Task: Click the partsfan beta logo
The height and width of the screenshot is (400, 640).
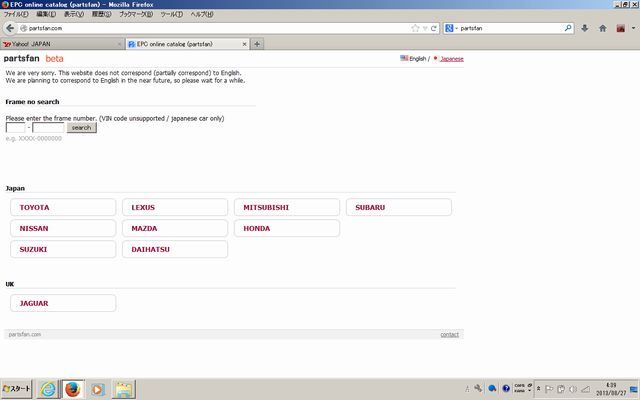Action: [x=33, y=58]
